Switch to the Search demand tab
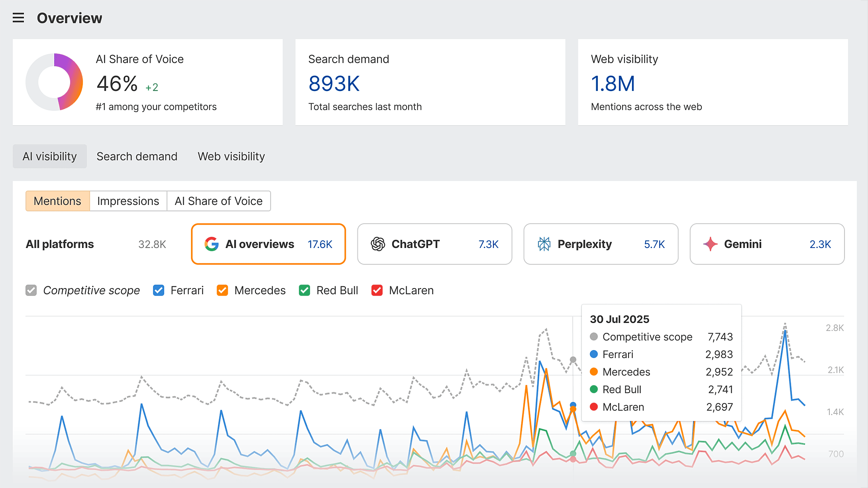Image resolution: width=868 pixels, height=488 pixels. click(x=137, y=156)
